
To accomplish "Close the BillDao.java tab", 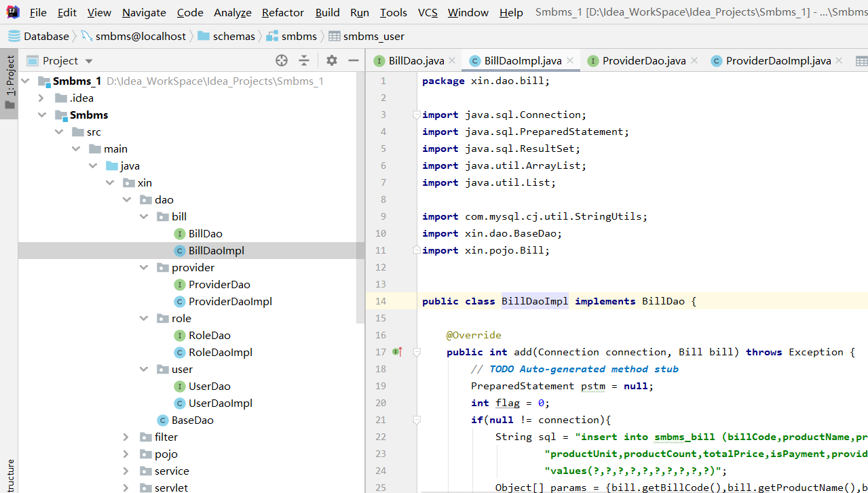I will click(452, 60).
